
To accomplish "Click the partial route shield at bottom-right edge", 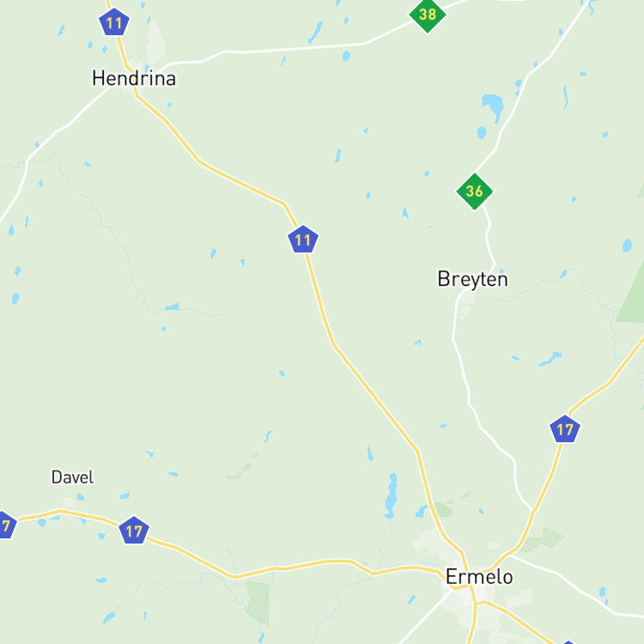I will point(568,642).
